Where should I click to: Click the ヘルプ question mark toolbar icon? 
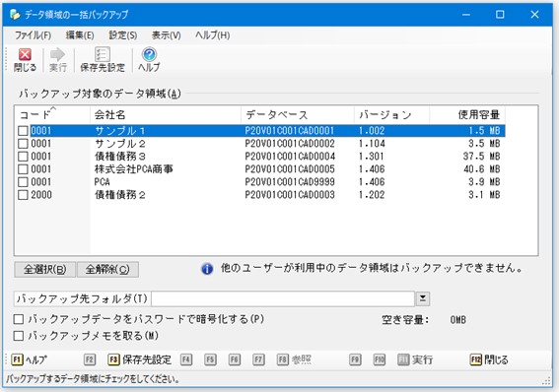click(149, 60)
